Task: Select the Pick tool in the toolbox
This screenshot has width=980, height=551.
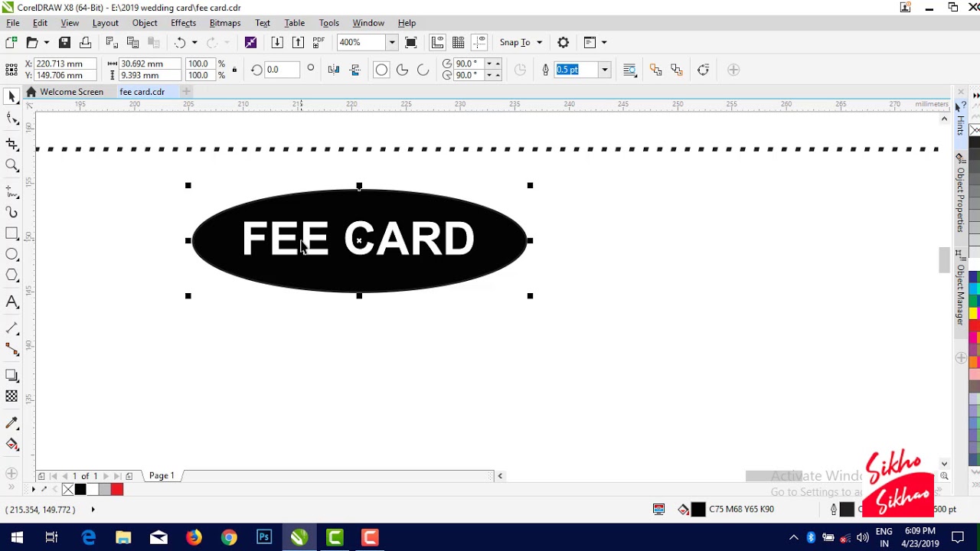Action: 11,96
